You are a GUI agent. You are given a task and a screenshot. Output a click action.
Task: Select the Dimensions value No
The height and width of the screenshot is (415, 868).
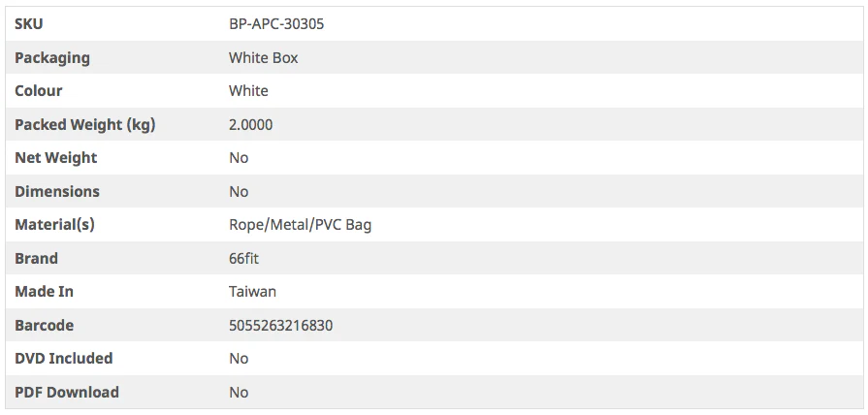pyautogui.click(x=239, y=192)
